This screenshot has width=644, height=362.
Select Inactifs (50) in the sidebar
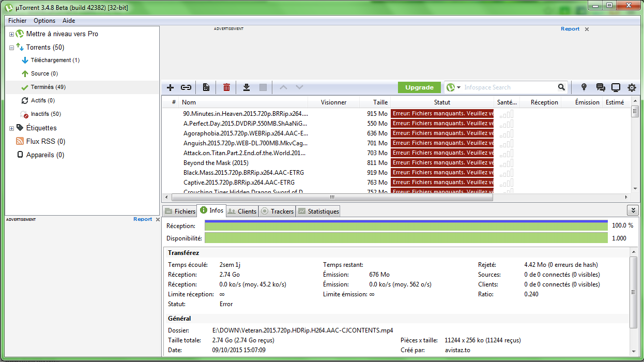[46, 114]
